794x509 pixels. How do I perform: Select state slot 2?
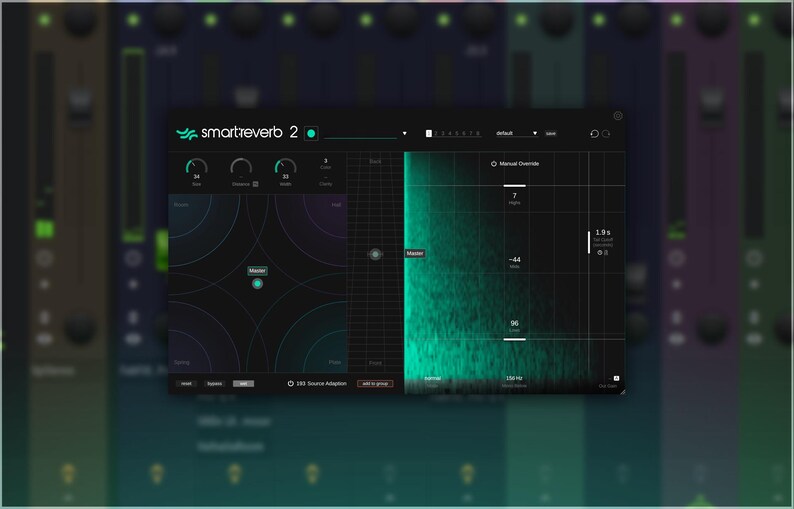[x=435, y=134]
